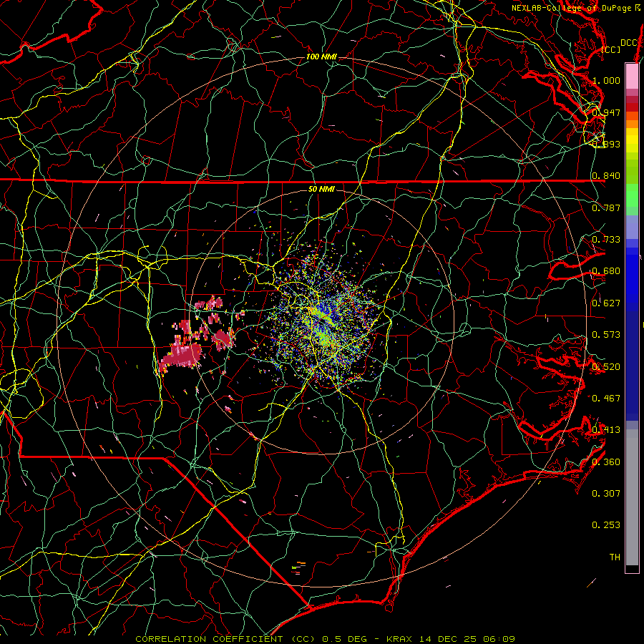This screenshot has width=644, height=644.
Task: Pick the gray low-value segment of the color bar
Action: click(632, 497)
